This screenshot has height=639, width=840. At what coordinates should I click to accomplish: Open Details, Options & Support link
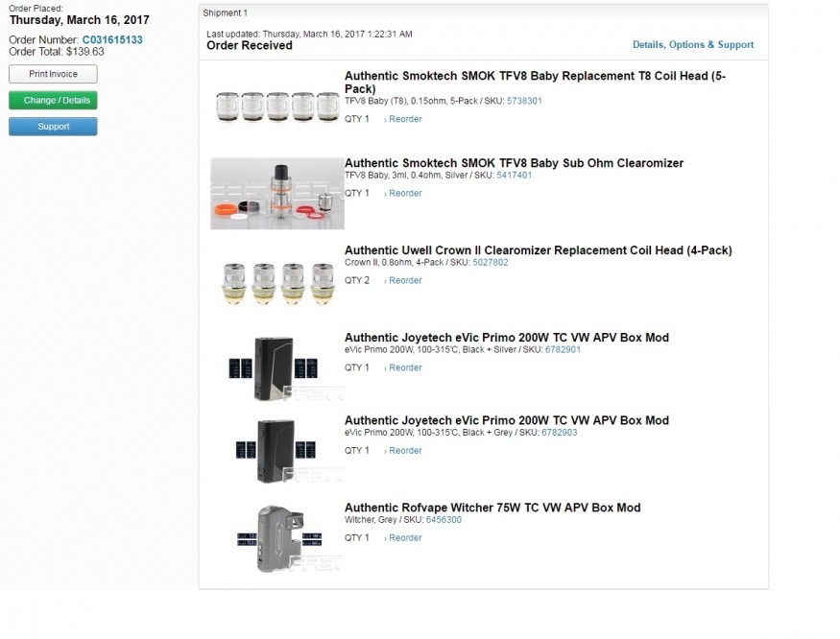pos(692,45)
